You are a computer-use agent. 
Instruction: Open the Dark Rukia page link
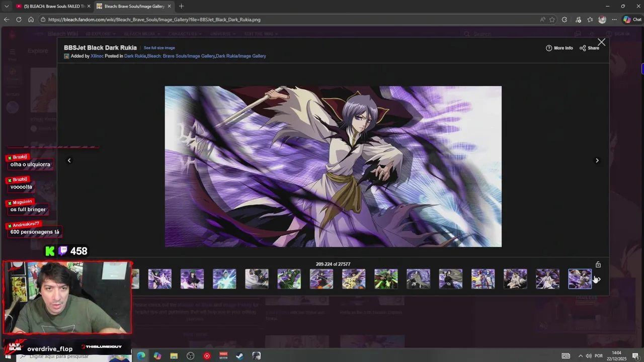[135, 56]
